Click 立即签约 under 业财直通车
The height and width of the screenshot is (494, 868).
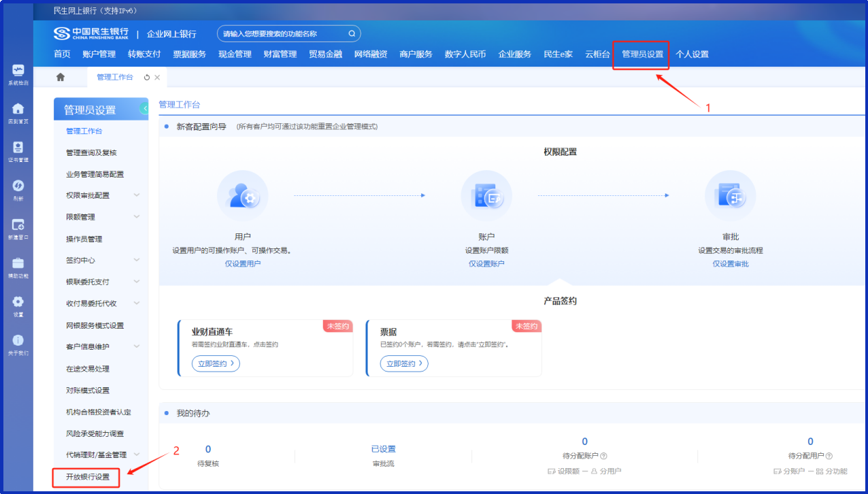click(x=216, y=364)
